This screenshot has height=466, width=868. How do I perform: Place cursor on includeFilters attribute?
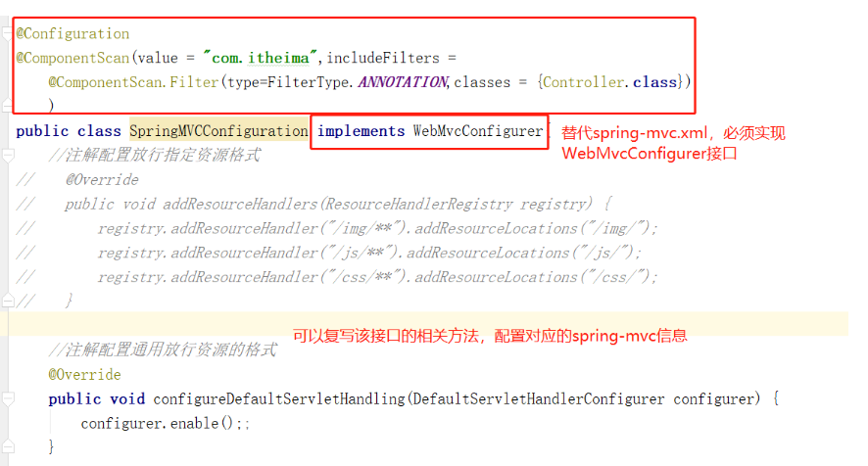[383, 58]
